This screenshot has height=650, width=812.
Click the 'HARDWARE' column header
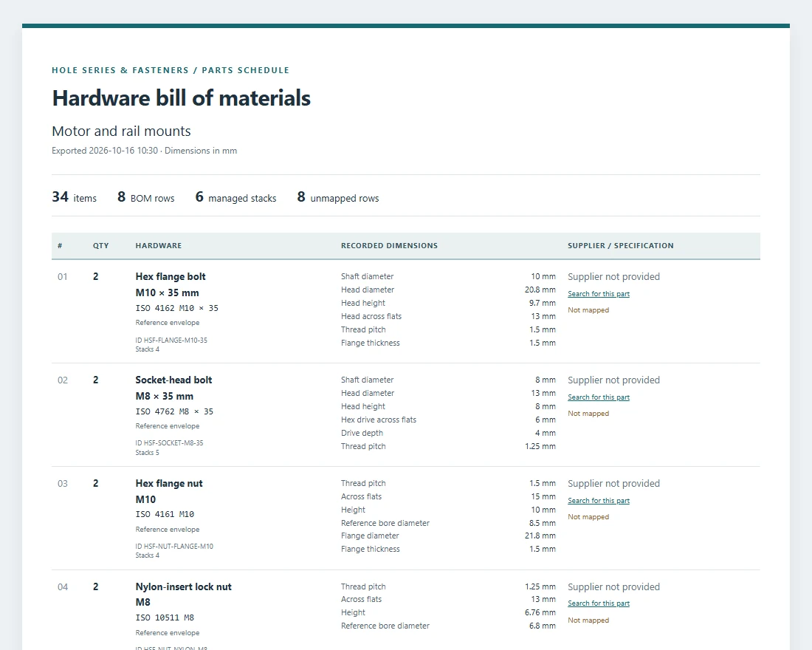pyautogui.click(x=159, y=246)
